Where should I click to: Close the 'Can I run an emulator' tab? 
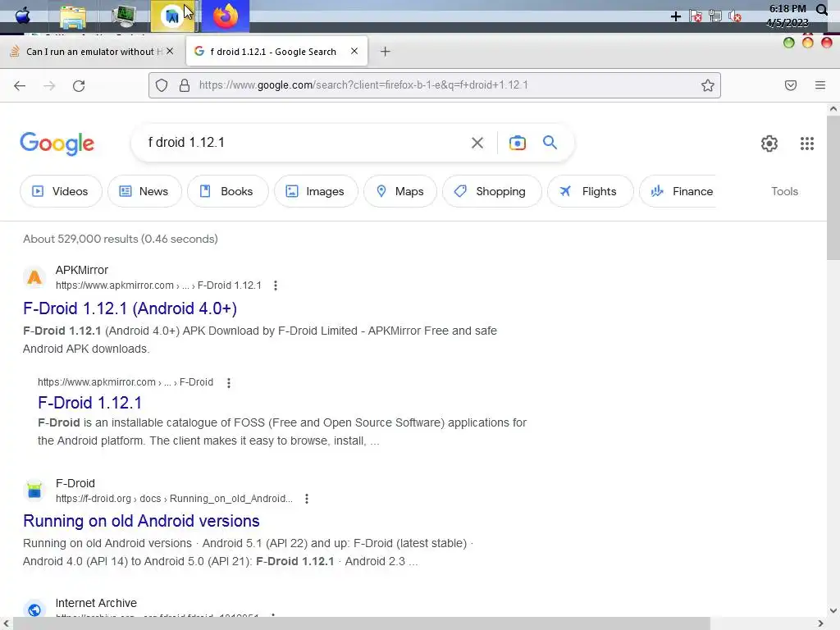tap(170, 51)
